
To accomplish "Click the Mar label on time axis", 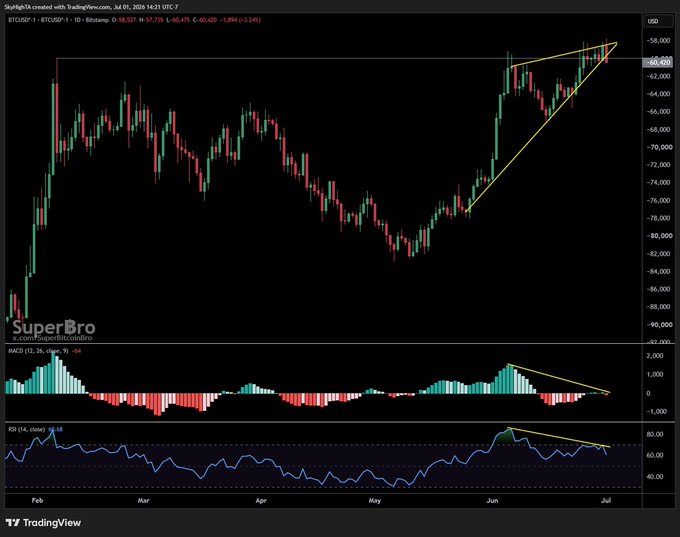I will coord(144,501).
